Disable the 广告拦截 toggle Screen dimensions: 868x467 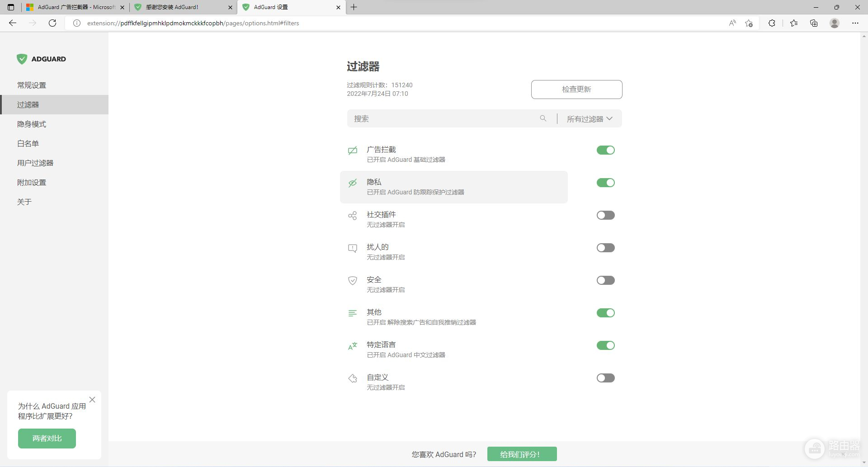tap(606, 150)
